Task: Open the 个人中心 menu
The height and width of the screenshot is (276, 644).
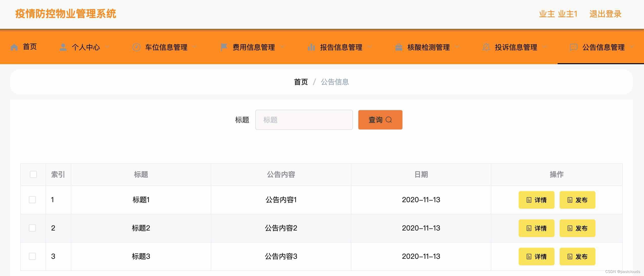Action: coord(86,47)
